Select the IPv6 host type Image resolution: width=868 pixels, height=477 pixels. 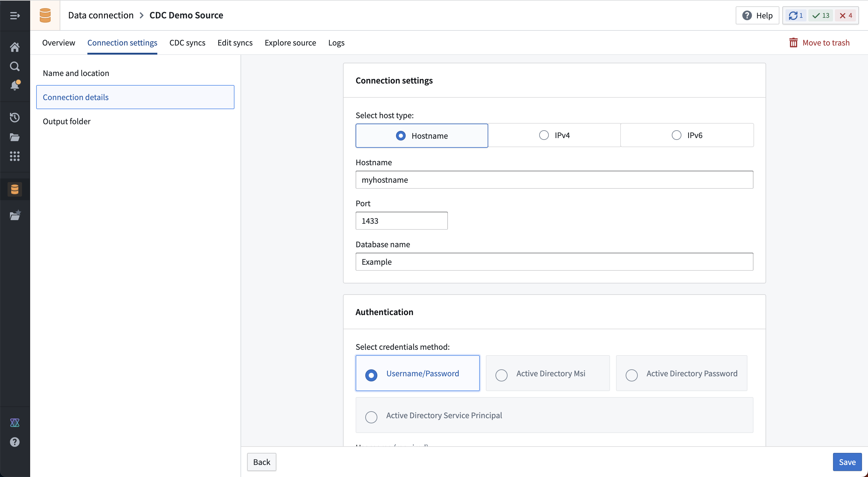(687, 135)
